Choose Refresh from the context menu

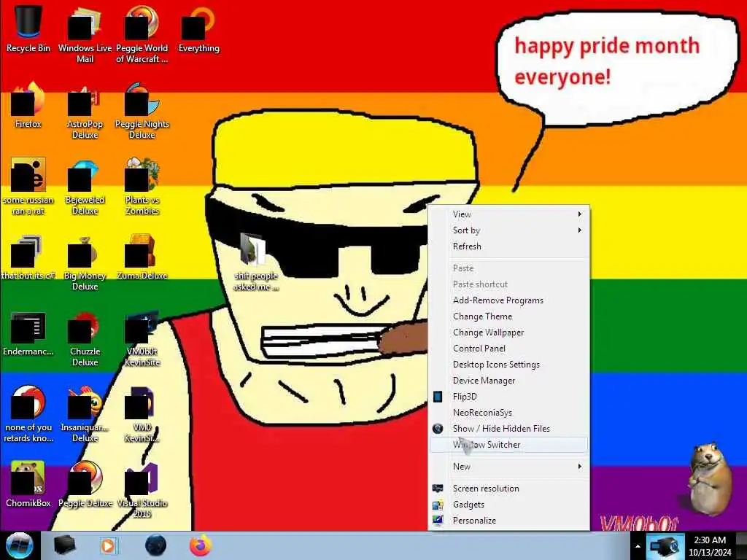tap(509, 246)
